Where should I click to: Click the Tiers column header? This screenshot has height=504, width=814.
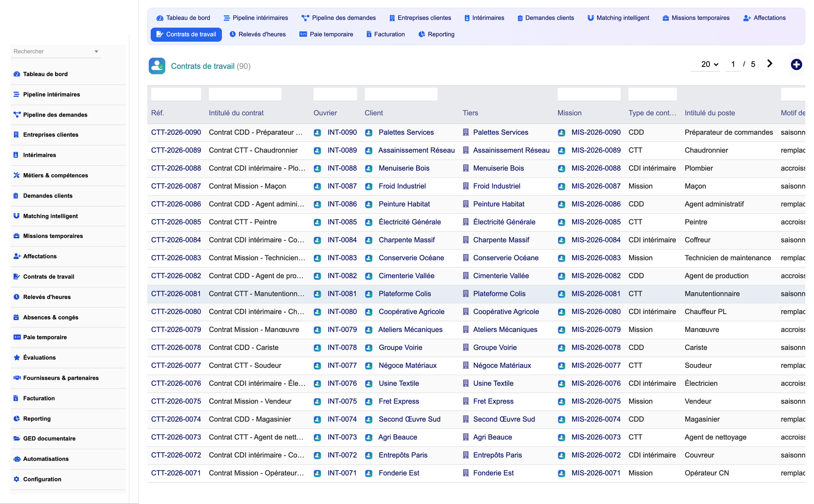pos(470,113)
